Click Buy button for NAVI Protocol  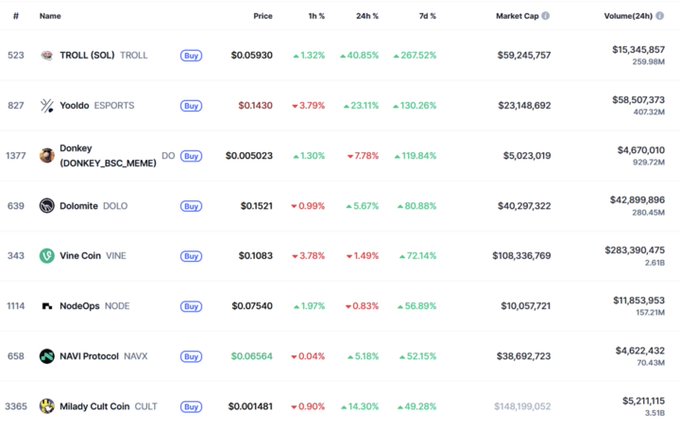click(191, 357)
